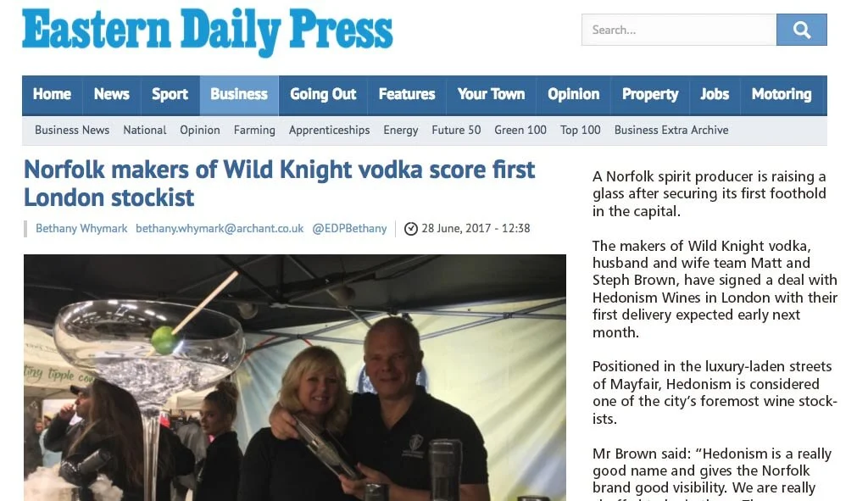Focus the Search text field
This screenshot has width=868, height=501.
coord(679,30)
